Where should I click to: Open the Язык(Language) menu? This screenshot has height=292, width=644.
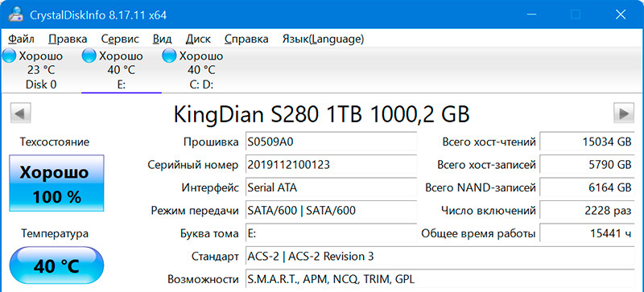pos(324,39)
